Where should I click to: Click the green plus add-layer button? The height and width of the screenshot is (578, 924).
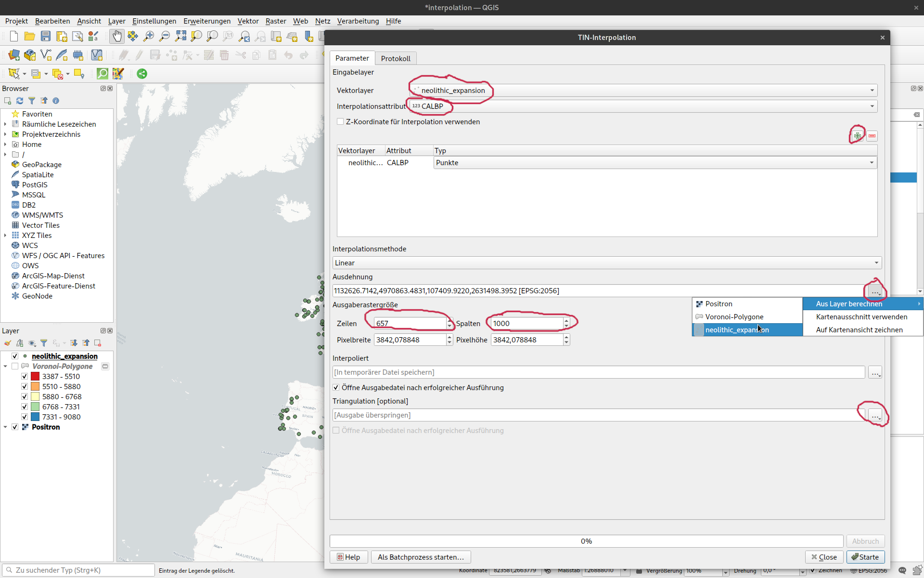pos(858,136)
